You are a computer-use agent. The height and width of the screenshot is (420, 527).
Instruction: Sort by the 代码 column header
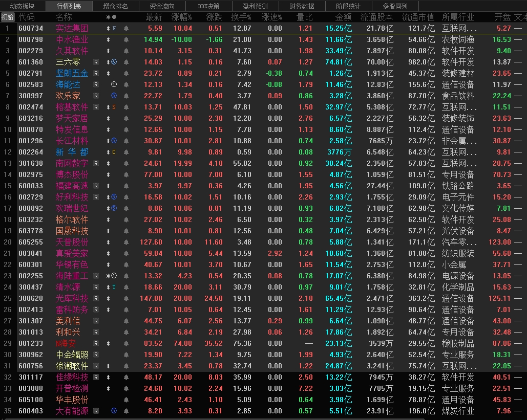click(27, 17)
